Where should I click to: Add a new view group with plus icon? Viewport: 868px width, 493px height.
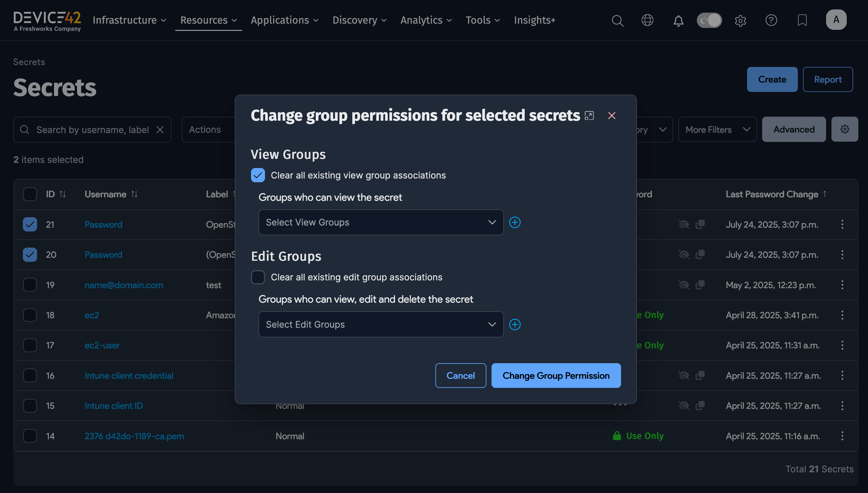pos(515,223)
